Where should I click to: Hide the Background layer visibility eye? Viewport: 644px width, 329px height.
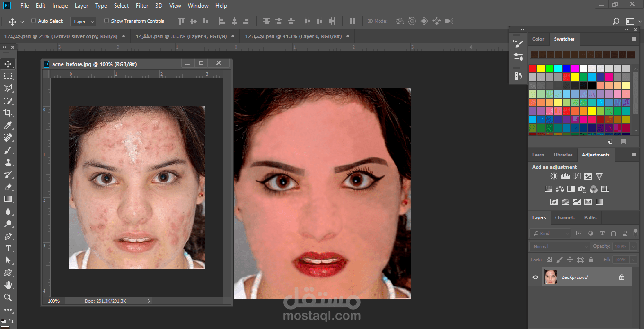535,277
